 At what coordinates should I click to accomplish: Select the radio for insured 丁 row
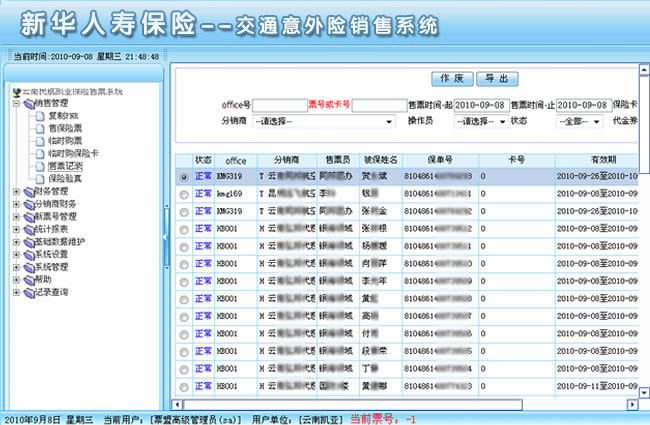point(184,369)
